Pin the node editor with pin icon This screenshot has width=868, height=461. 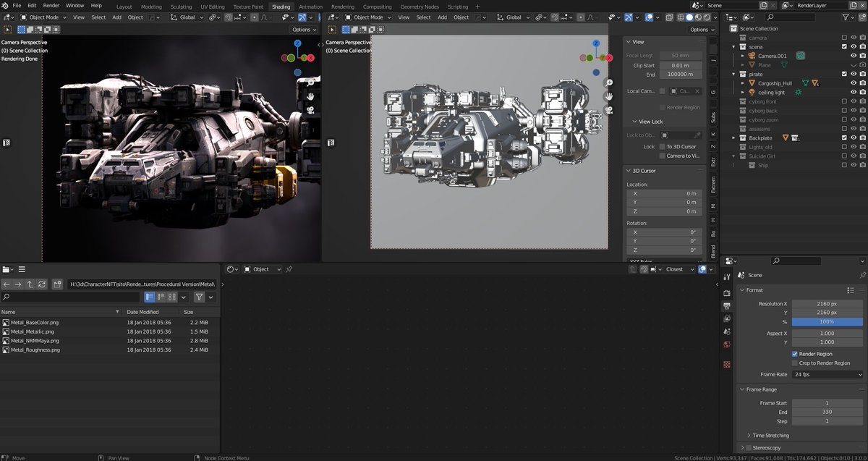coord(289,269)
